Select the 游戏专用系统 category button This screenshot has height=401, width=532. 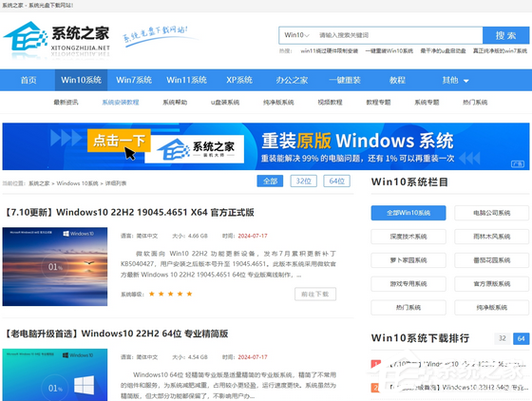tap(408, 284)
